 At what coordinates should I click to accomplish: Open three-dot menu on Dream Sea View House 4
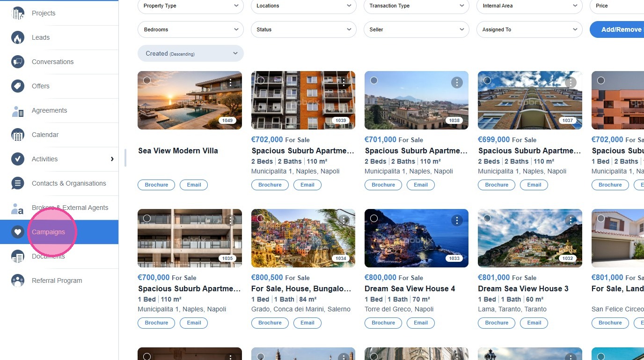(x=457, y=221)
